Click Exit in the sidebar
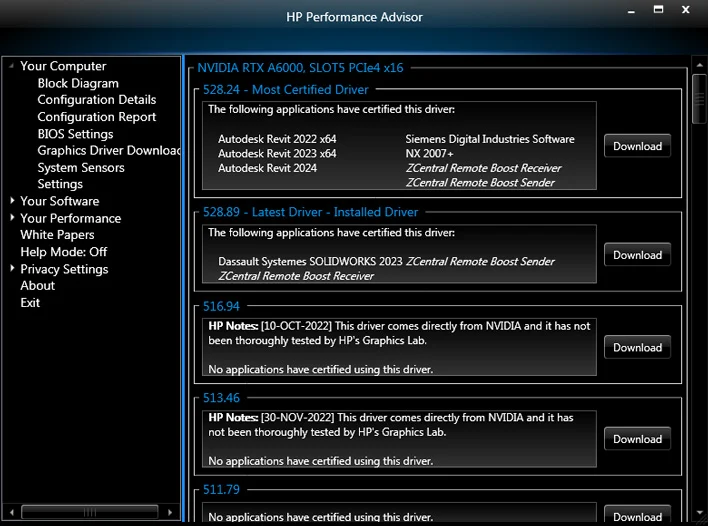The height and width of the screenshot is (526, 708). pos(30,303)
